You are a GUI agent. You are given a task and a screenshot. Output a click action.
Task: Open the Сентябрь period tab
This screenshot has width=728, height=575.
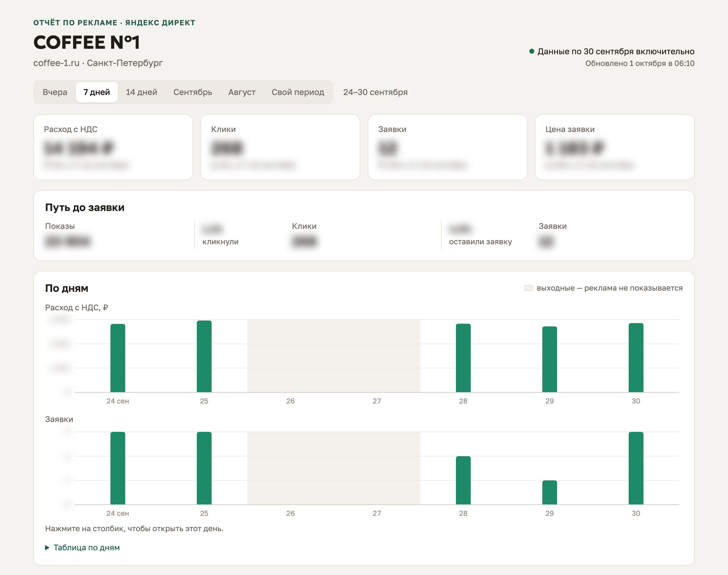[x=192, y=92]
